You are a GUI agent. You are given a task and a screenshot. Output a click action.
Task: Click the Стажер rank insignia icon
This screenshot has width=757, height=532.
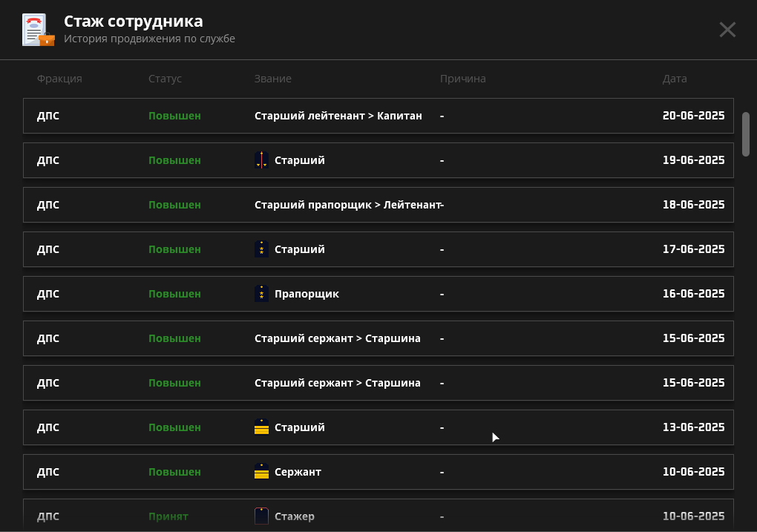(x=261, y=516)
